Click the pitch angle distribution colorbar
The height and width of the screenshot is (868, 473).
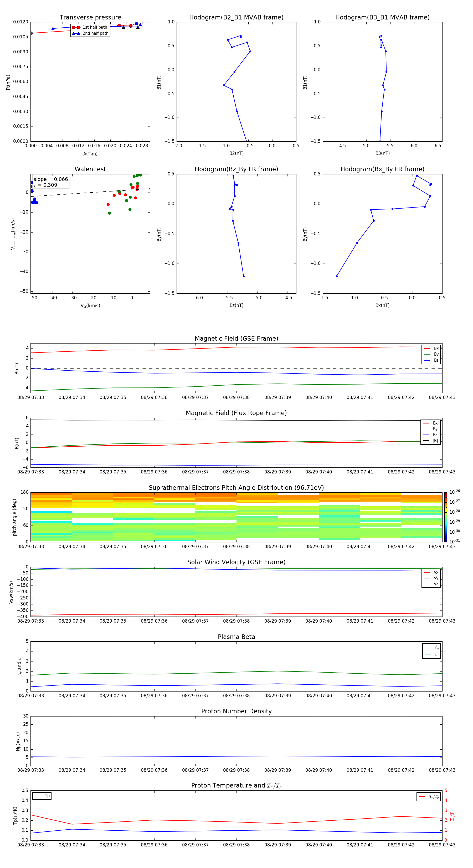[x=445, y=517]
